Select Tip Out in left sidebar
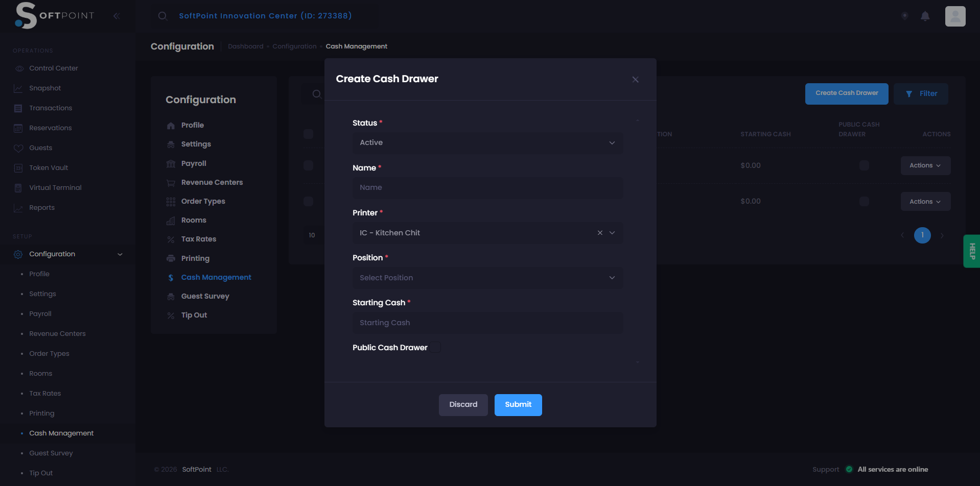The height and width of the screenshot is (486, 980). (41, 473)
